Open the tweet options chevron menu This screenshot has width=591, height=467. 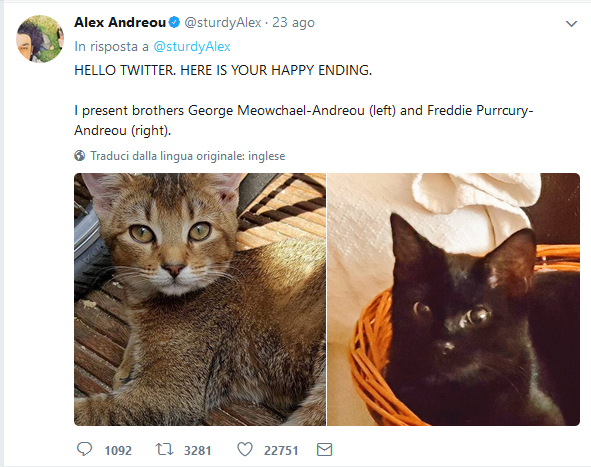571,24
